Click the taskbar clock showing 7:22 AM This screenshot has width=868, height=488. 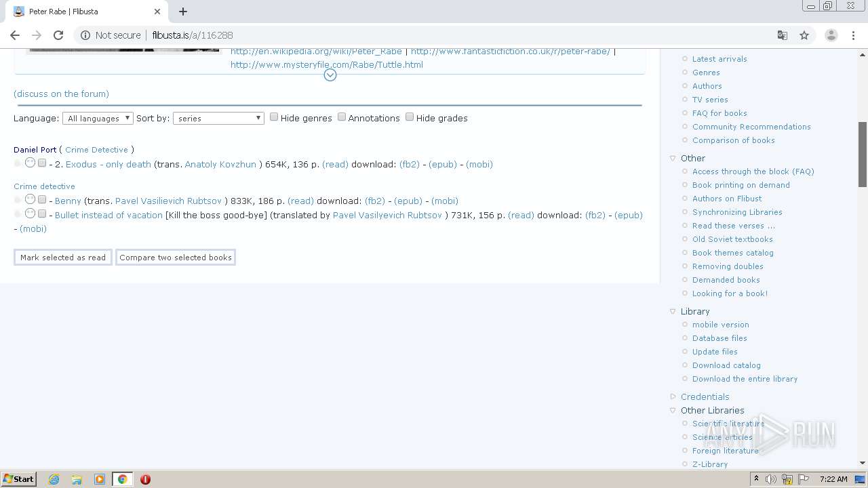click(x=833, y=479)
